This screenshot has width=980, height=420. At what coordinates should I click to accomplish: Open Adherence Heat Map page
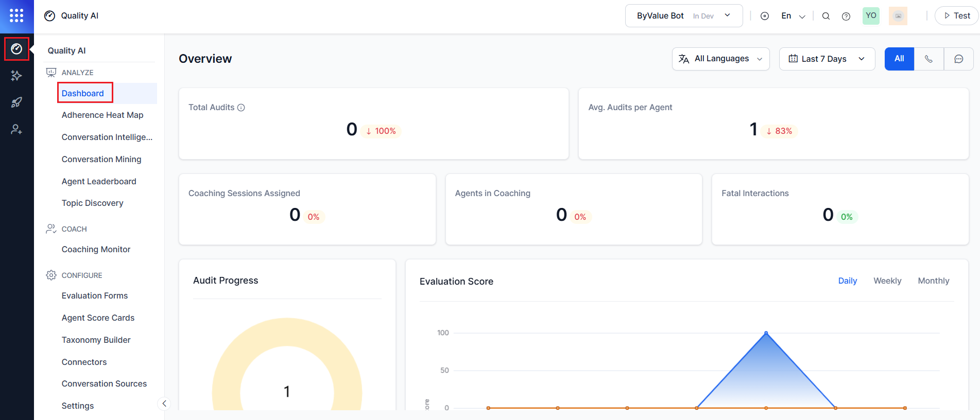click(102, 115)
